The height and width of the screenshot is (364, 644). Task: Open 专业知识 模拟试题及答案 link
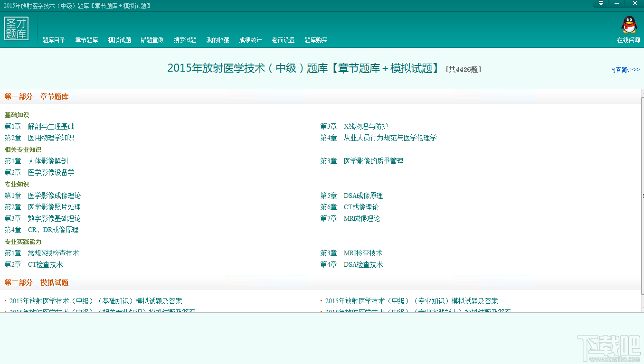point(411,301)
